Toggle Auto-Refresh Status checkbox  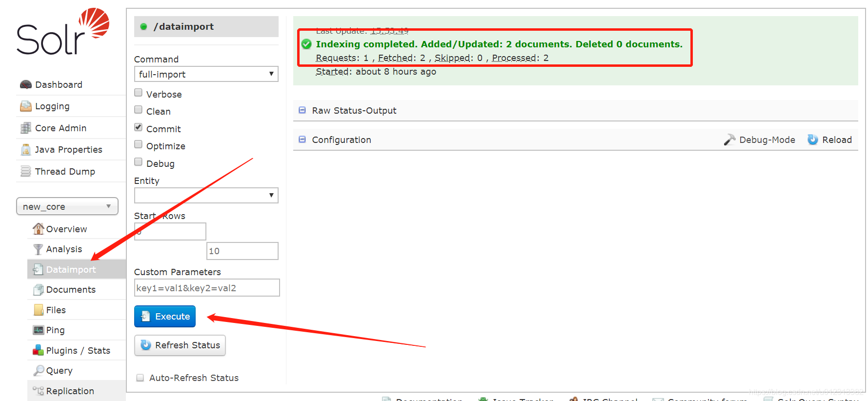(x=140, y=378)
